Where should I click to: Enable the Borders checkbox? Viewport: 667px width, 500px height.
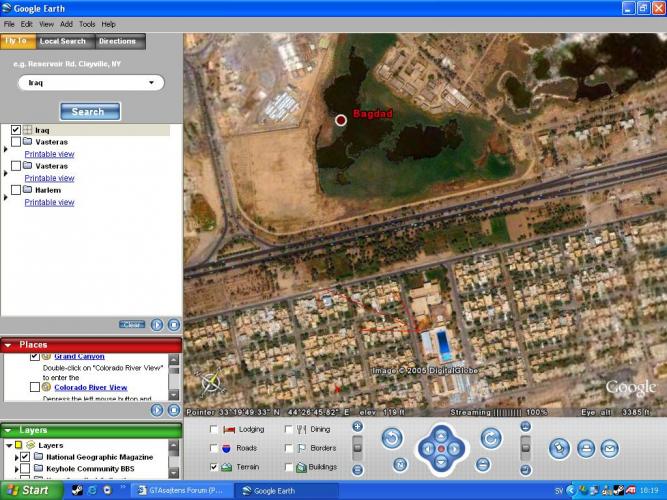288,448
